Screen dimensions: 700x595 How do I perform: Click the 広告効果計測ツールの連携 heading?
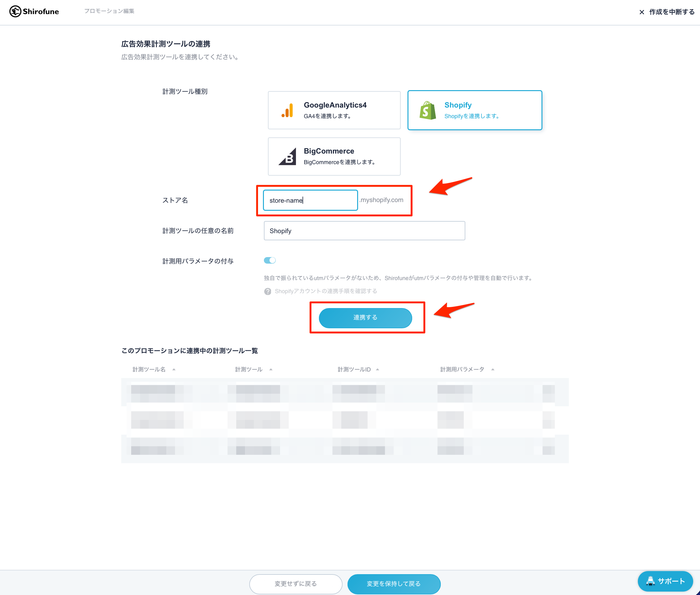click(166, 44)
